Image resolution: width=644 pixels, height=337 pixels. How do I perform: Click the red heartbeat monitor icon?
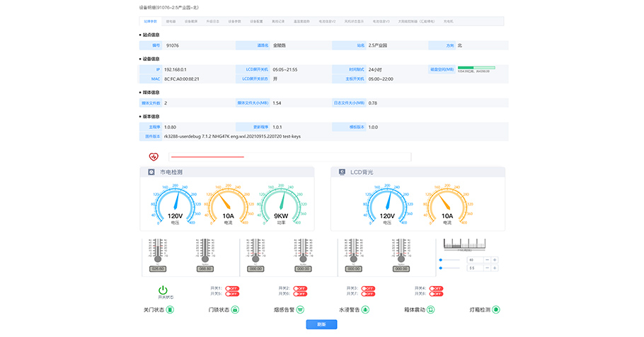pos(154,156)
